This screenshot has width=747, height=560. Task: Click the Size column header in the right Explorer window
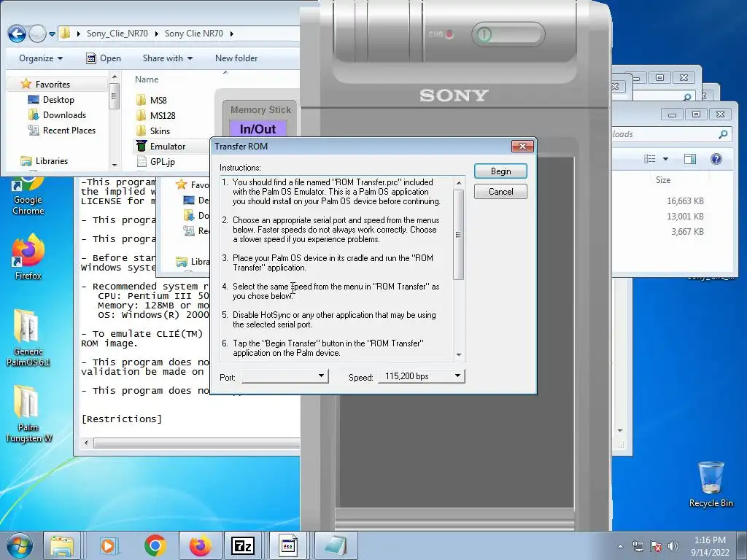pyautogui.click(x=662, y=180)
